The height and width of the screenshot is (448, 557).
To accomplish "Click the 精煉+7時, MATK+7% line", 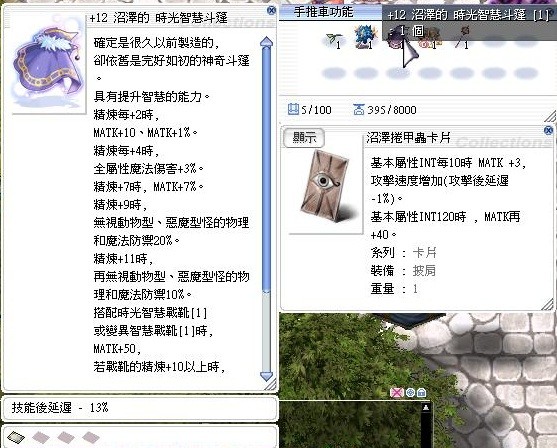I will click(148, 187).
